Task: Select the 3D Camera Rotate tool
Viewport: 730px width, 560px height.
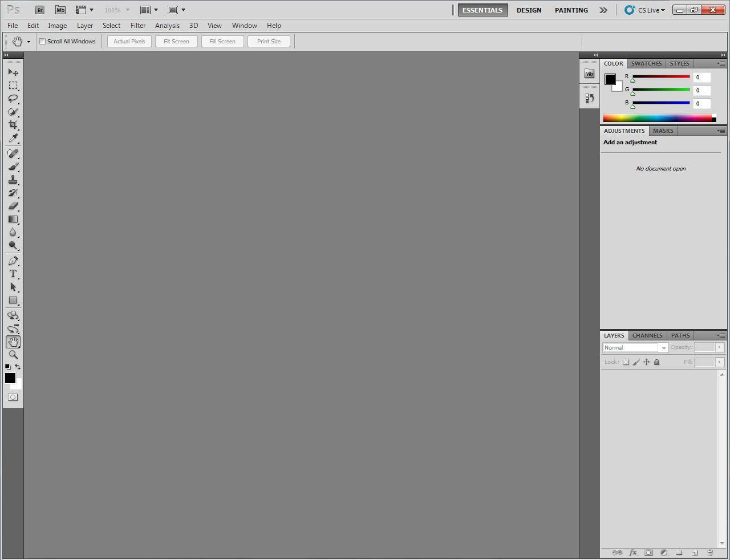Action: (x=13, y=328)
